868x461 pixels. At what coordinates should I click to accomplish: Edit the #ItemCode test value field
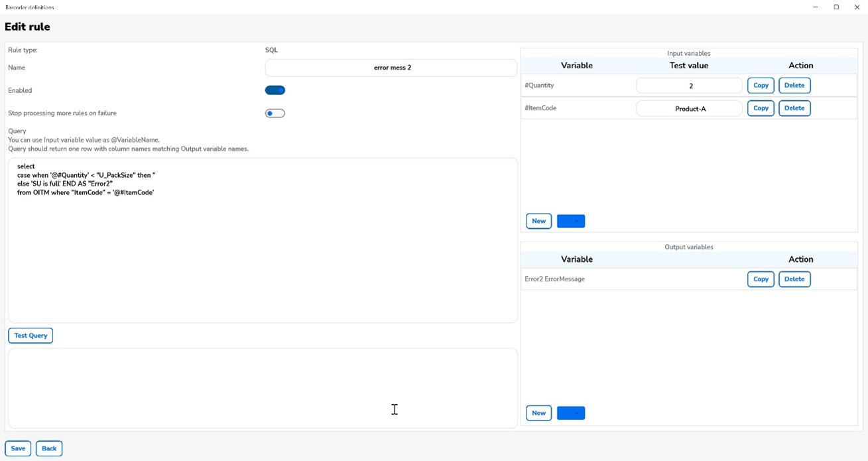coord(689,108)
